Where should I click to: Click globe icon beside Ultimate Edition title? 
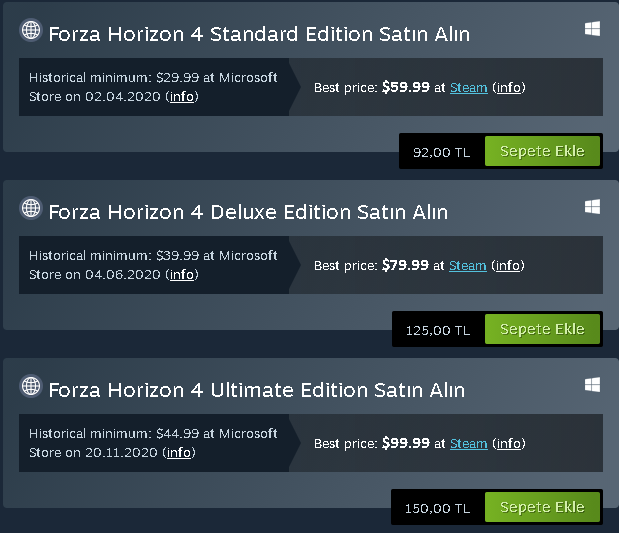point(30,386)
